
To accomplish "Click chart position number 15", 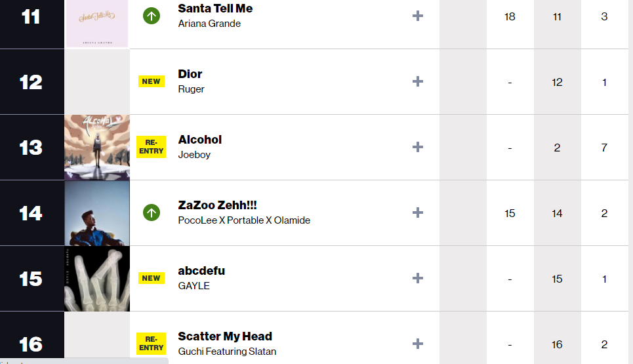I will point(31,279).
